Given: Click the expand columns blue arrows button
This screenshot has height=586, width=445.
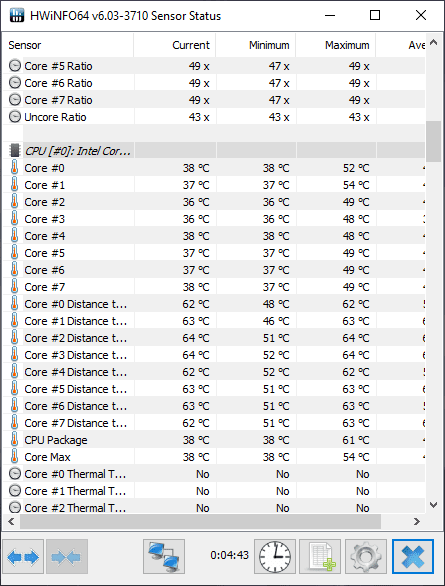Looking at the screenshot, I should click(x=23, y=556).
